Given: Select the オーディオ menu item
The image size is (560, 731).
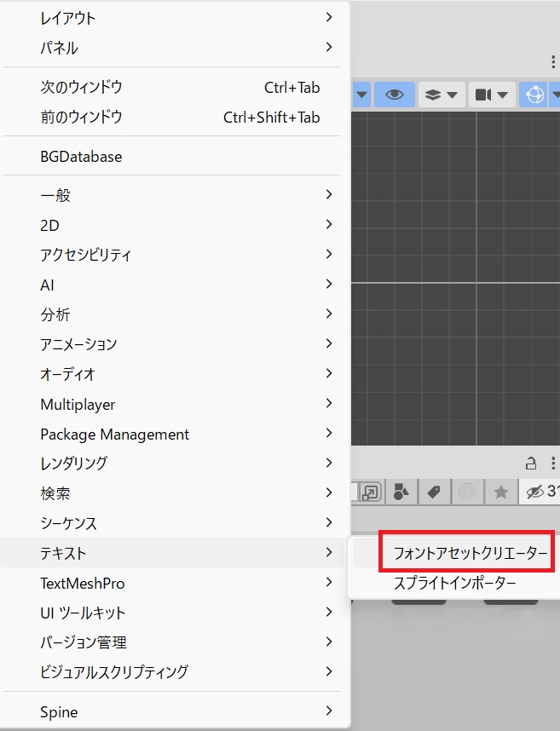Looking at the screenshot, I should [x=172, y=374].
